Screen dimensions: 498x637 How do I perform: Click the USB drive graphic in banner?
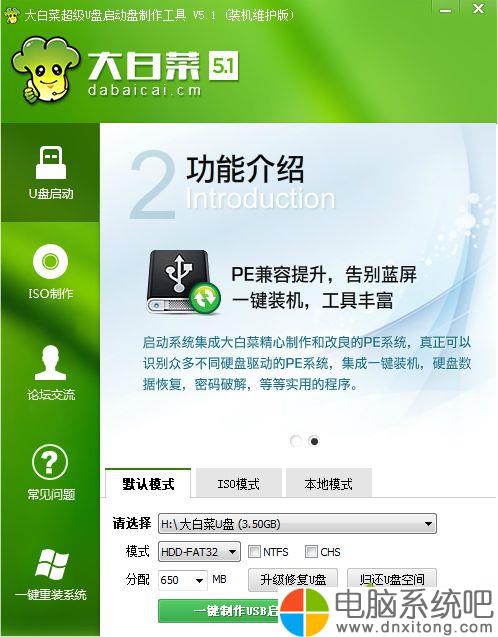183,282
